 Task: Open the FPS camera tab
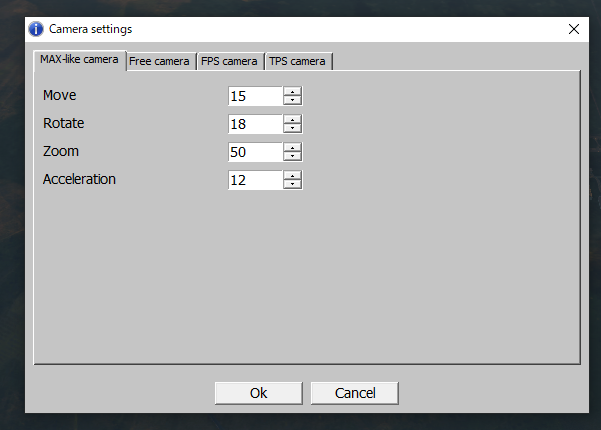click(x=230, y=61)
